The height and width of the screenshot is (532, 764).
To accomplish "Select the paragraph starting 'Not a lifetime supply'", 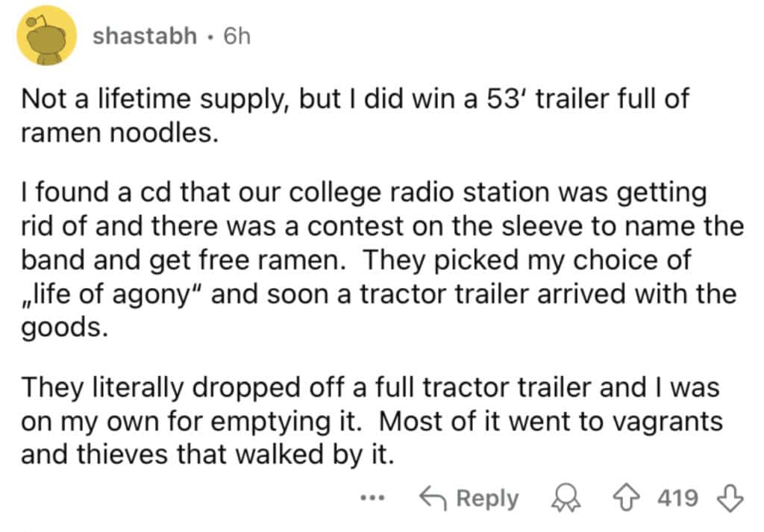I will tap(354, 116).
